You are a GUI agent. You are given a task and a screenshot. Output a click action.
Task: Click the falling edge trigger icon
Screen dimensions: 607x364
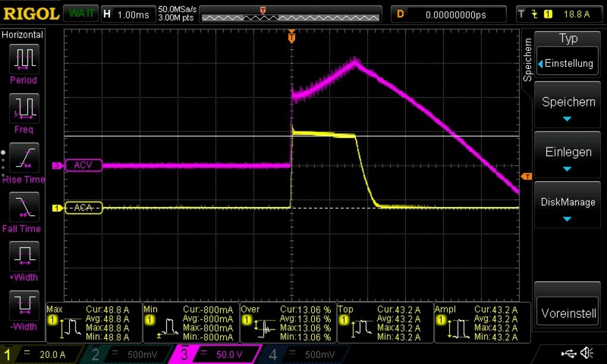[534, 14]
